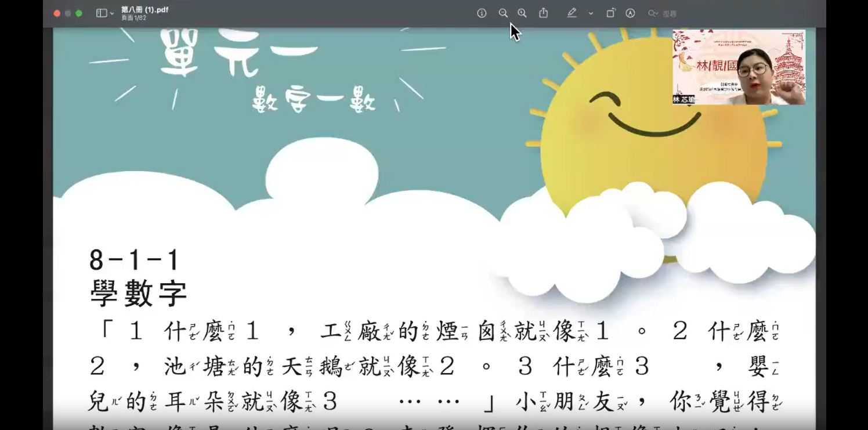868x430 pixels.
Task: Open the sidebar view toggle
Action: coord(102,13)
